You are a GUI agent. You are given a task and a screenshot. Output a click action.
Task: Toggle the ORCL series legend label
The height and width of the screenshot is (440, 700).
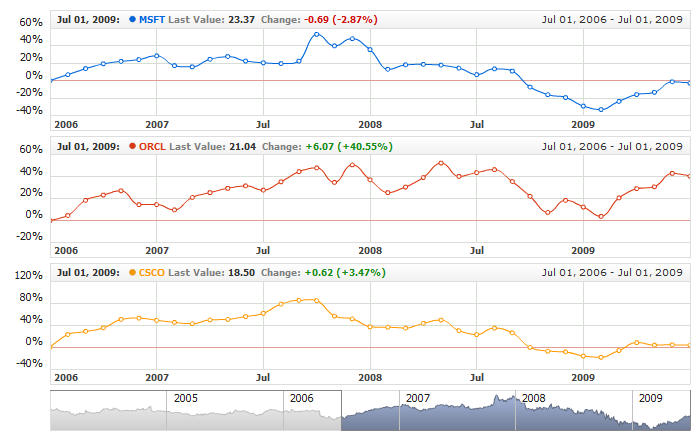152,146
